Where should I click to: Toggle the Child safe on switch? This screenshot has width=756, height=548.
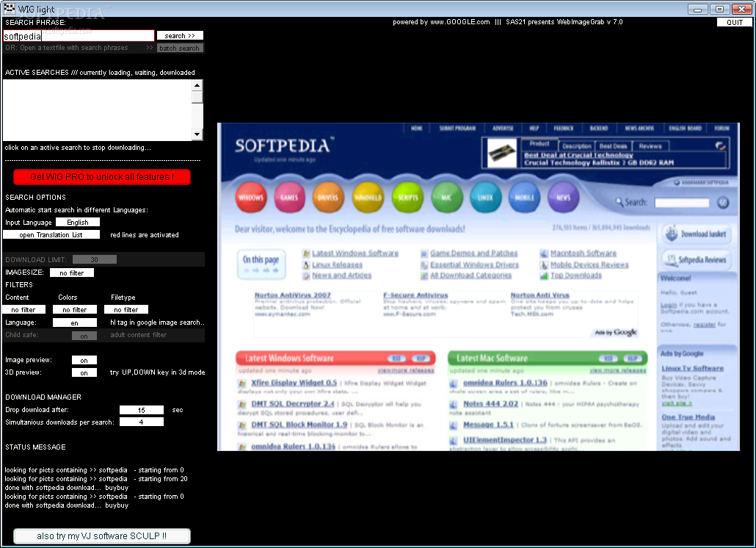tap(84, 336)
